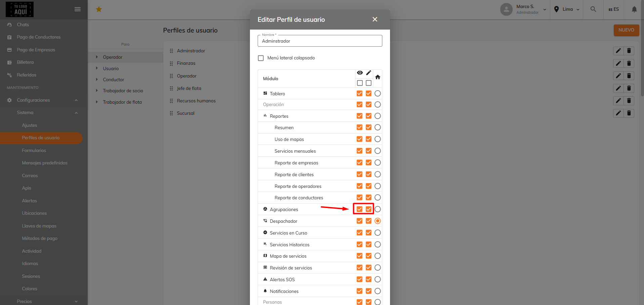The width and height of the screenshot is (644, 305).
Task: Delete the Finanzas profile with trash icon
Action: pyautogui.click(x=629, y=63)
